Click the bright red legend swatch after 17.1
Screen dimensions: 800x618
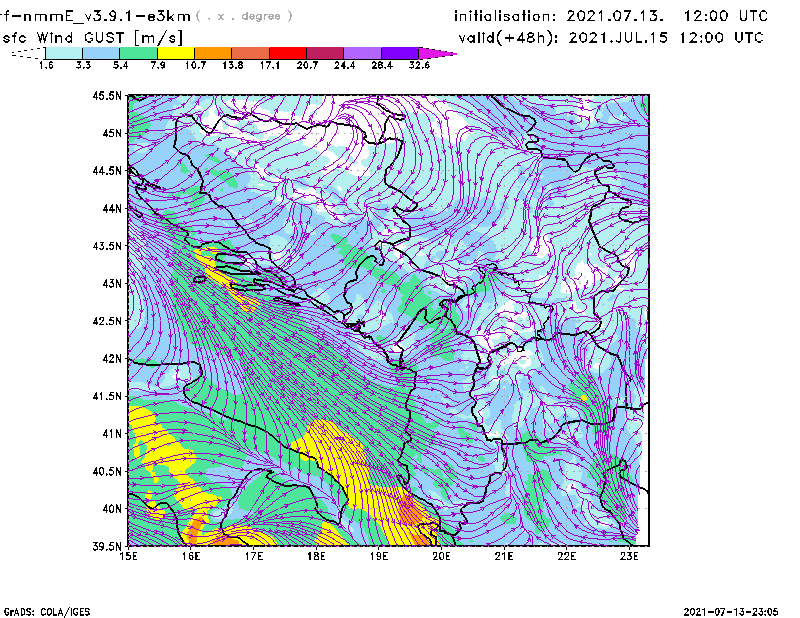(288, 53)
